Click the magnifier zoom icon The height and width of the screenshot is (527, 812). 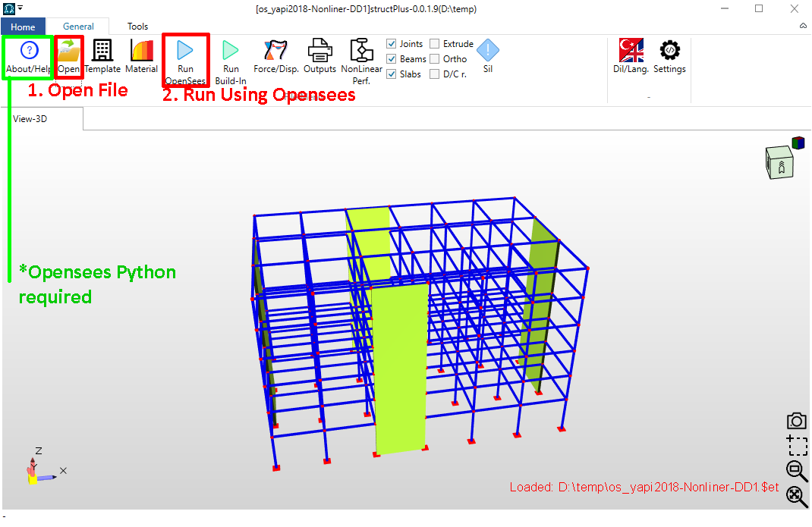797,471
